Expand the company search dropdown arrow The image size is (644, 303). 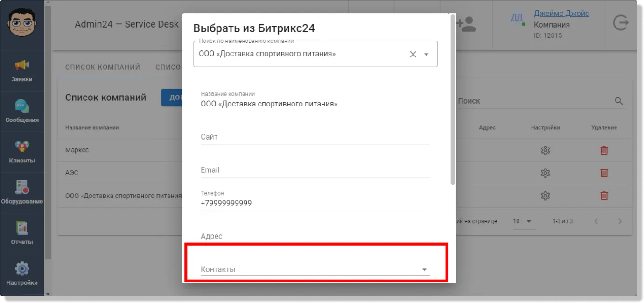tap(426, 54)
